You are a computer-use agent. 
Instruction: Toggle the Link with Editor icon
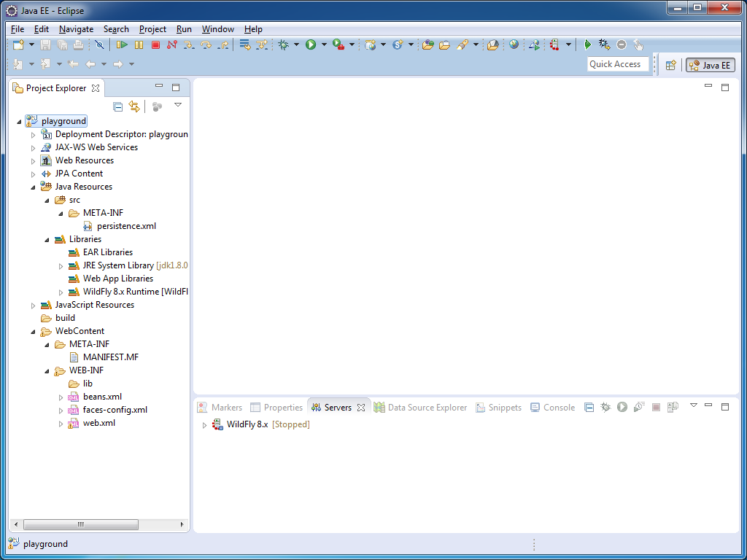tap(134, 106)
